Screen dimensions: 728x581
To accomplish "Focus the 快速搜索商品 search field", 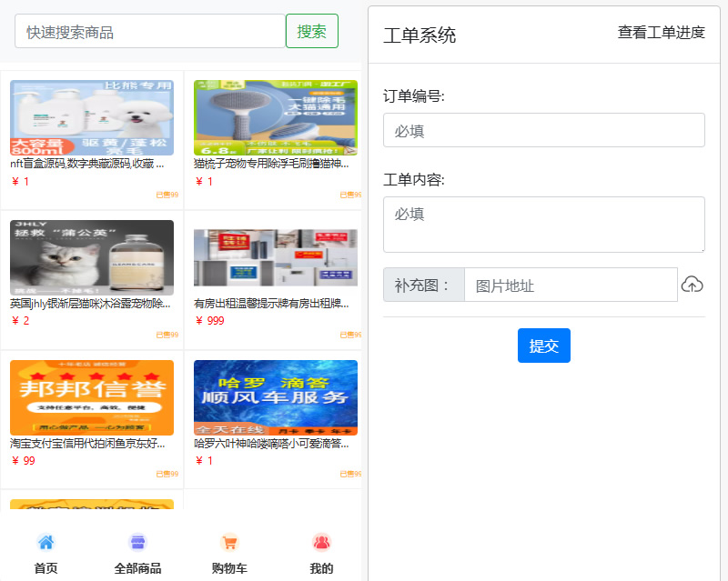I will click(x=150, y=32).
